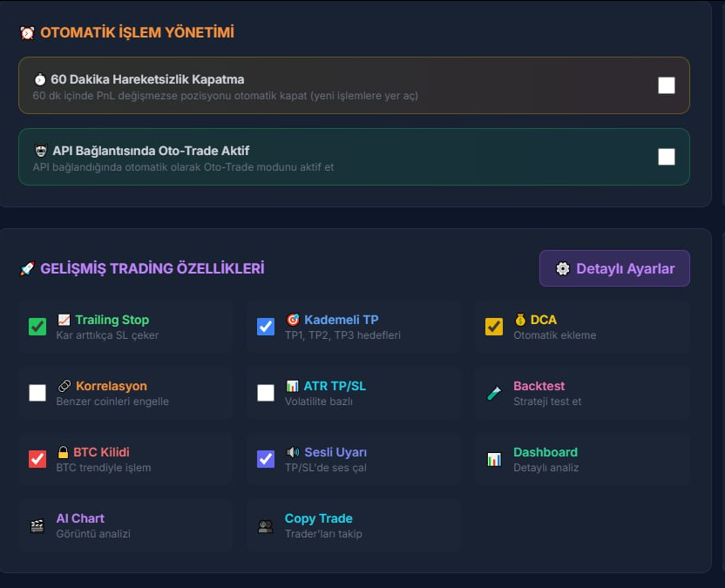
Task: Click the rocket icon beside Gelişmiş Trading Özellikleri
Action: pyautogui.click(x=27, y=268)
